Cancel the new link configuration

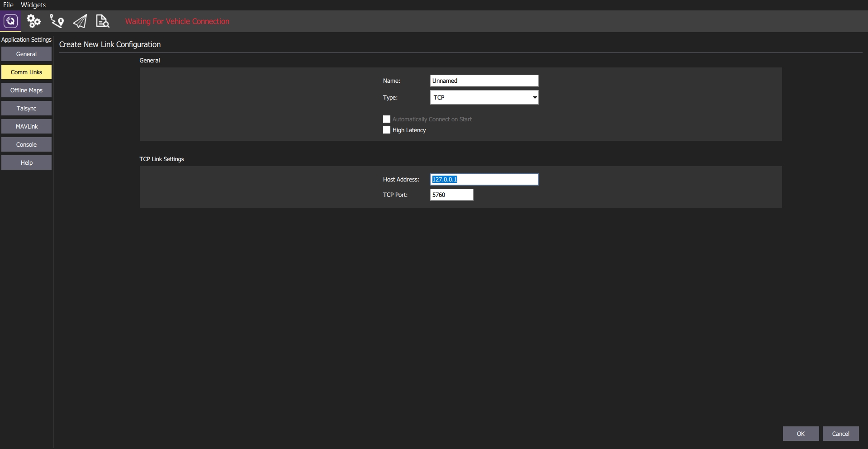pos(840,434)
